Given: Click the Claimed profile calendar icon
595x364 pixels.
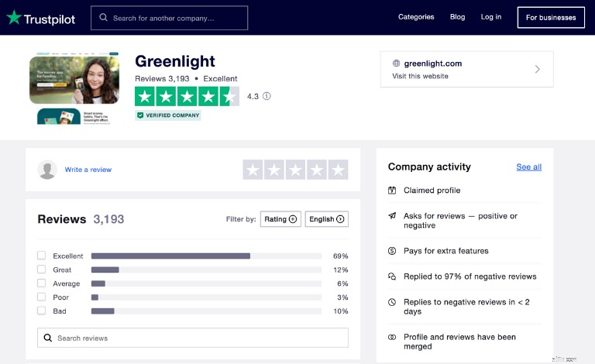Looking at the screenshot, I should (x=392, y=191).
